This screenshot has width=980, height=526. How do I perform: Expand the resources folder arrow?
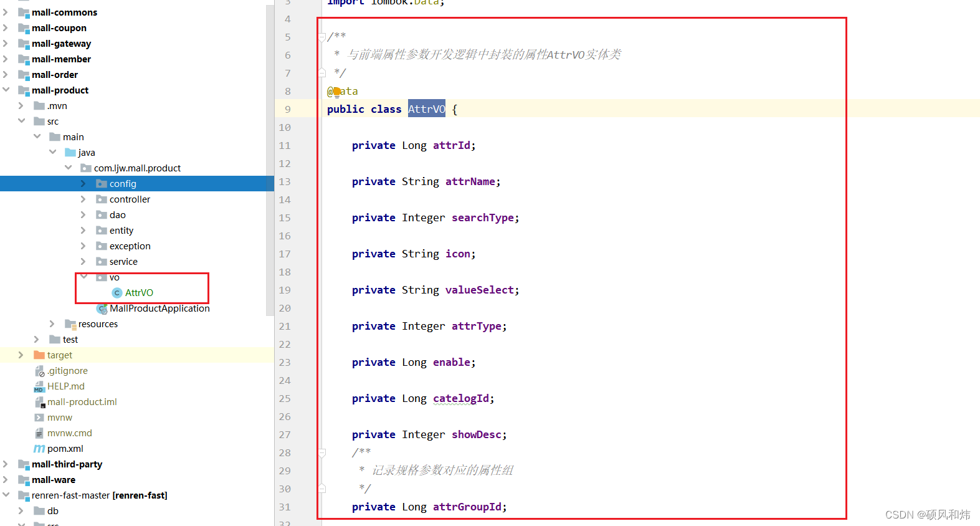coord(52,323)
